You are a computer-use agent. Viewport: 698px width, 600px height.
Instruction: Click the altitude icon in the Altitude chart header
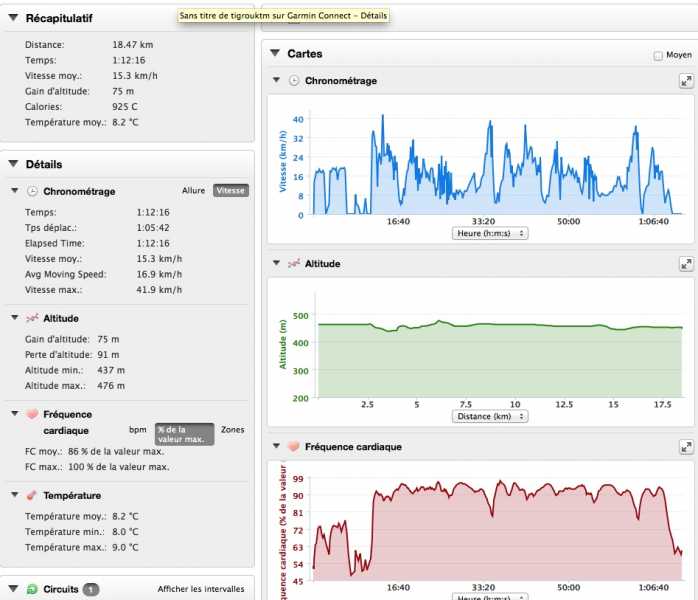click(x=294, y=264)
